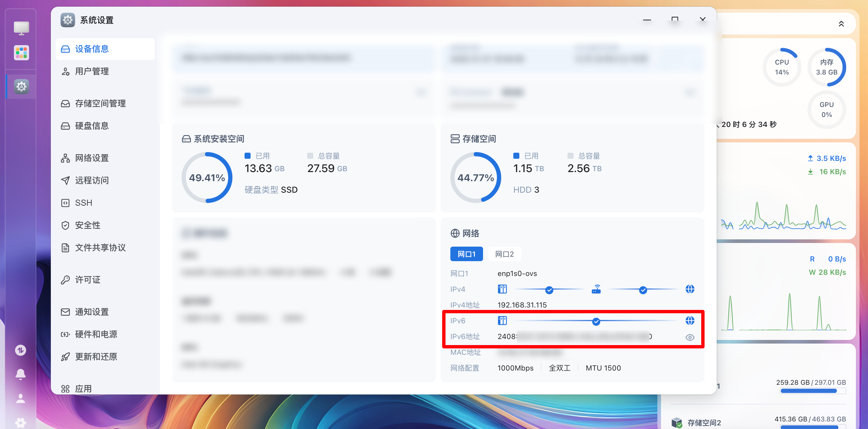The image size is (868, 429).
Task: Click the notification bell icon in the dock
Action: [21, 374]
